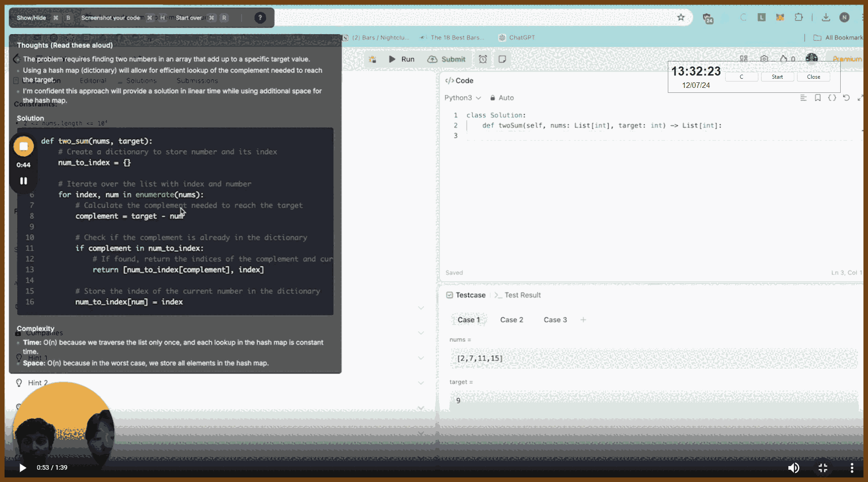This screenshot has height=482, width=868.
Task: Open the ChatGPT bookmark
Action: coord(517,37)
